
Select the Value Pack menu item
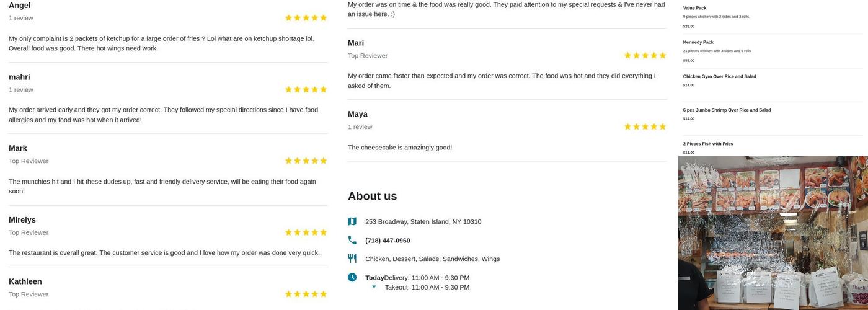[694, 8]
